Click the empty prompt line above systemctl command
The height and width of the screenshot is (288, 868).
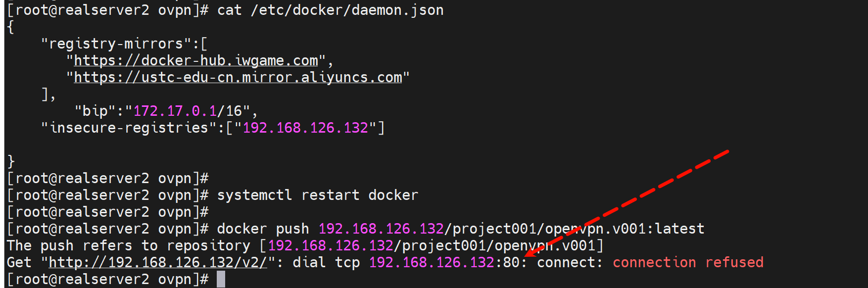point(107,178)
